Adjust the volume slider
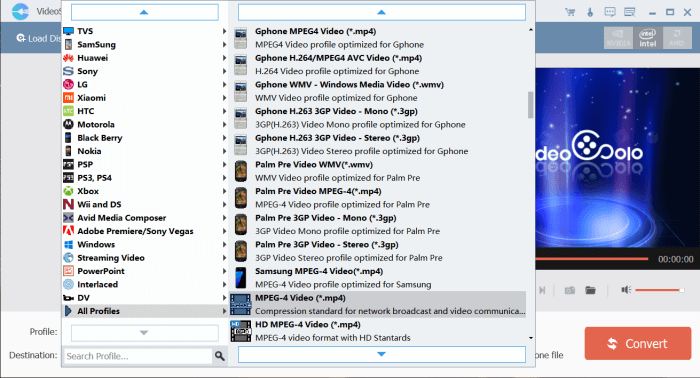700x378 pixels. point(659,290)
